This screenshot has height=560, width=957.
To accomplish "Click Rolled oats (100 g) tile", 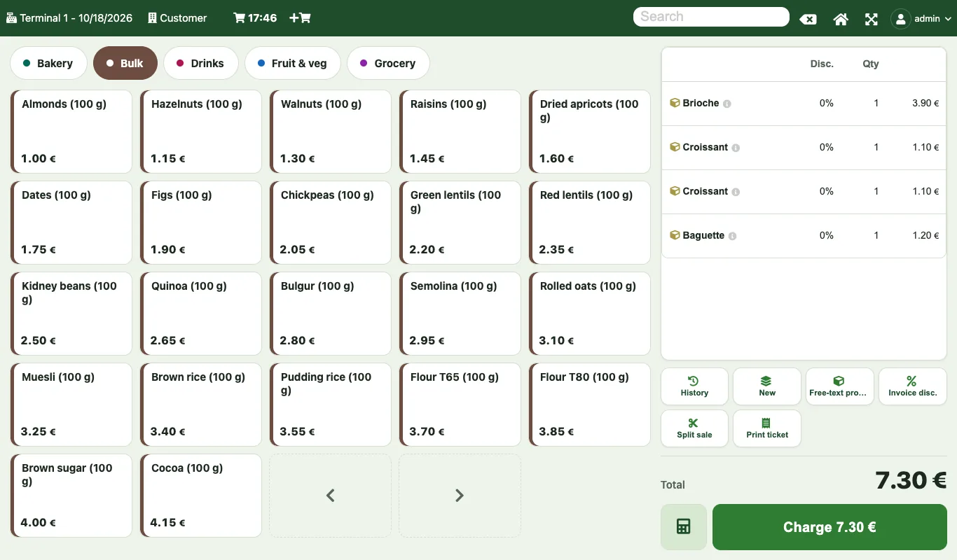I will 590,314.
